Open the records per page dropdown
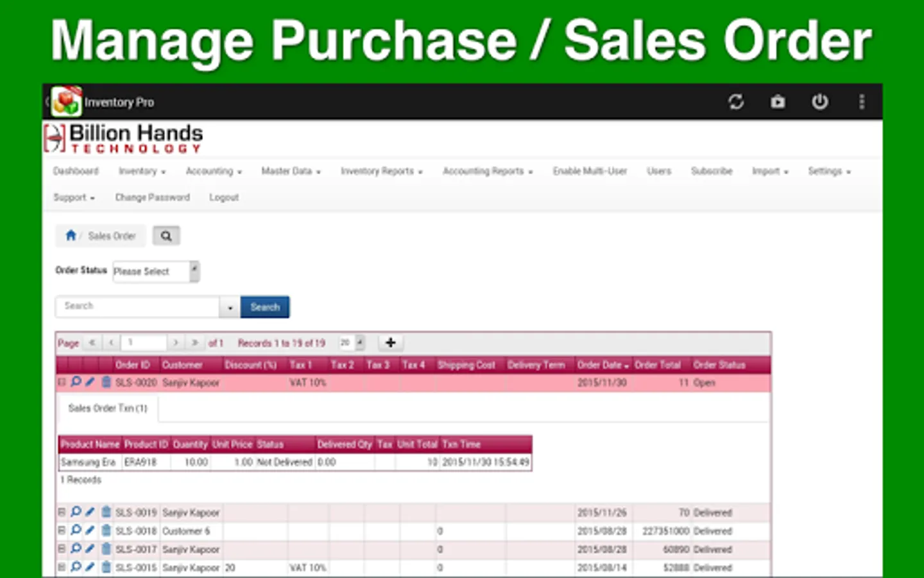 point(352,342)
